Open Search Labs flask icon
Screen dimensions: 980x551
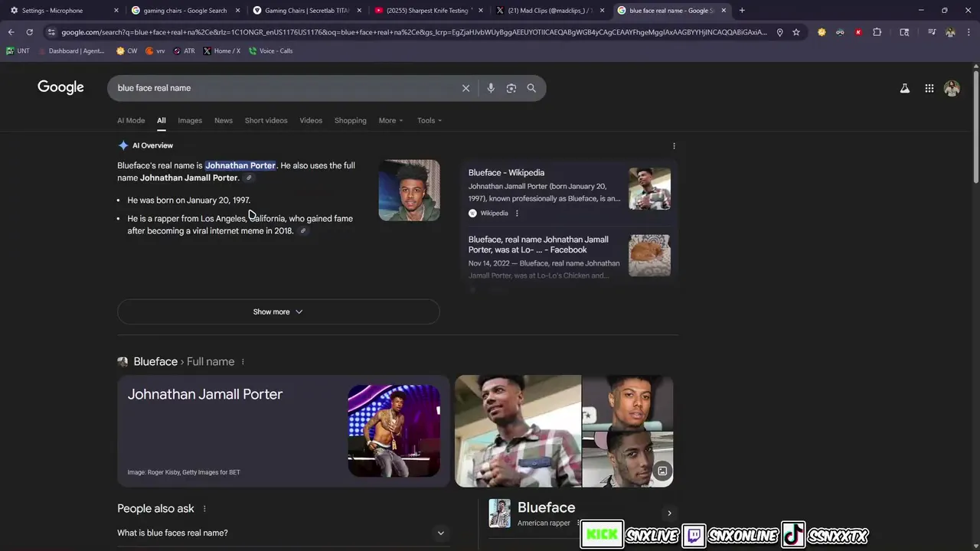tap(905, 88)
